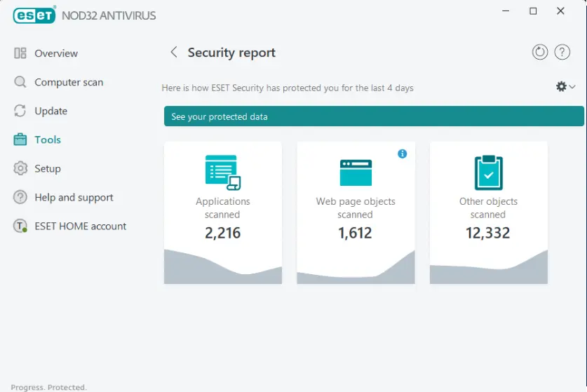Maximize the ESET window
Screen dimensions: 587x392
point(533,11)
